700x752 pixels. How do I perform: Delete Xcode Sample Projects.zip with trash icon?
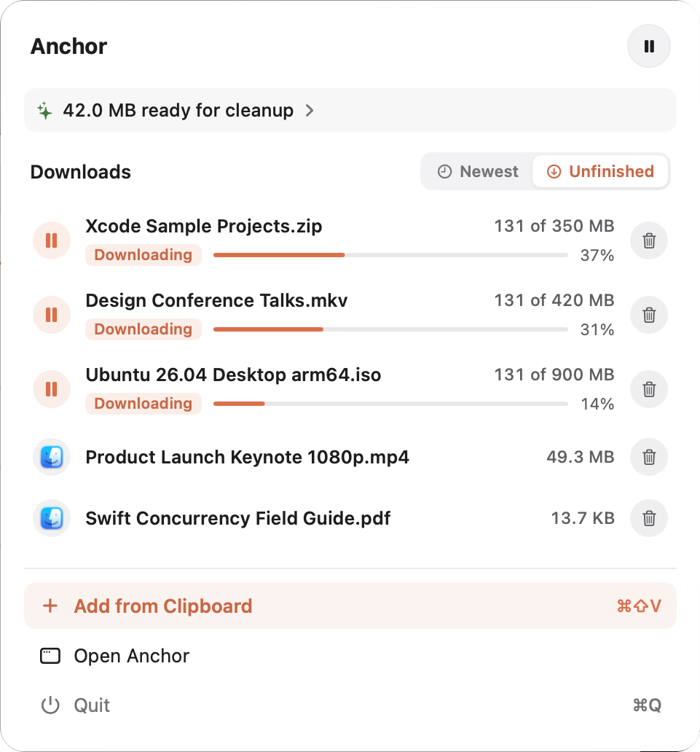click(x=649, y=240)
